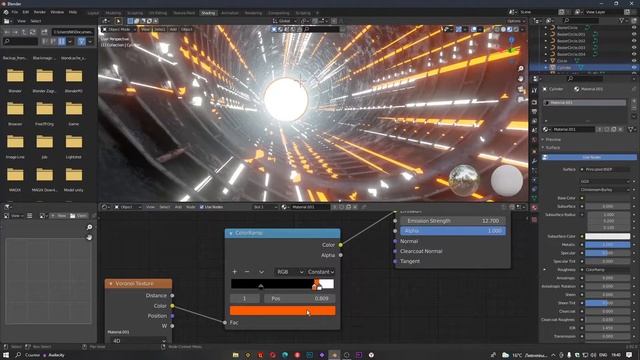Adjust the Emission Strength 12.700 slider
The width and height of the screenshot is (640, 360).
[x=453, y=221]
